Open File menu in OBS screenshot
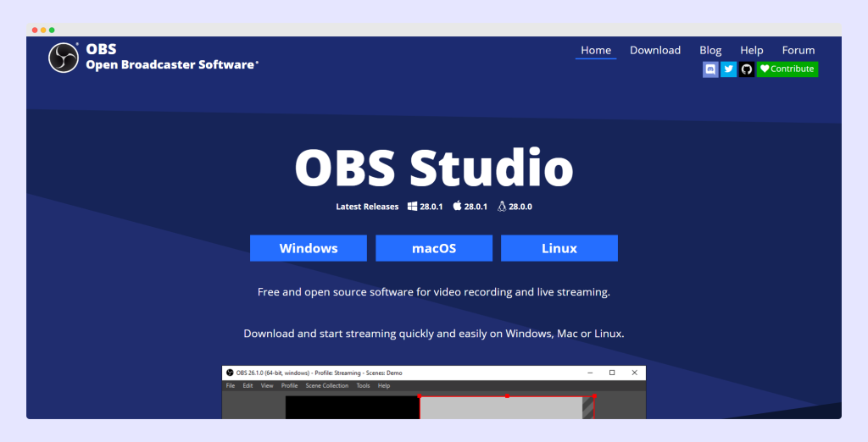Image resolution: width=868 pixels, height=442 pixels. [x=231, y=385]
